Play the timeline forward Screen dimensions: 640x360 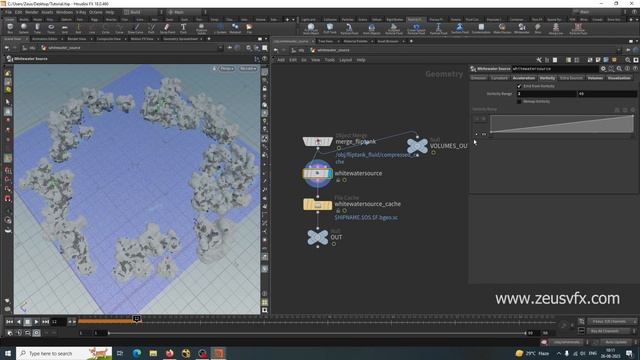pos(36,322)
